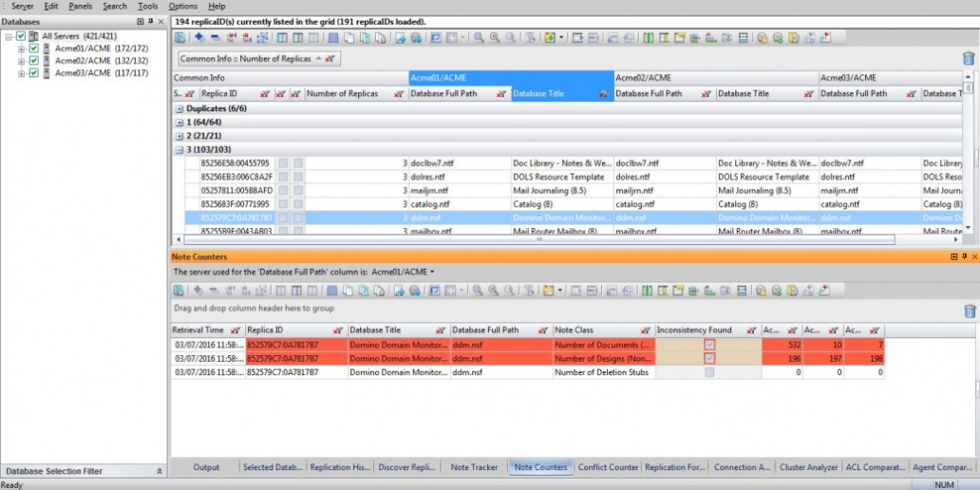Click the print icon in Note Counters toolbar
This screenshot has height=490, width=980.
click(x=416, y=290)
